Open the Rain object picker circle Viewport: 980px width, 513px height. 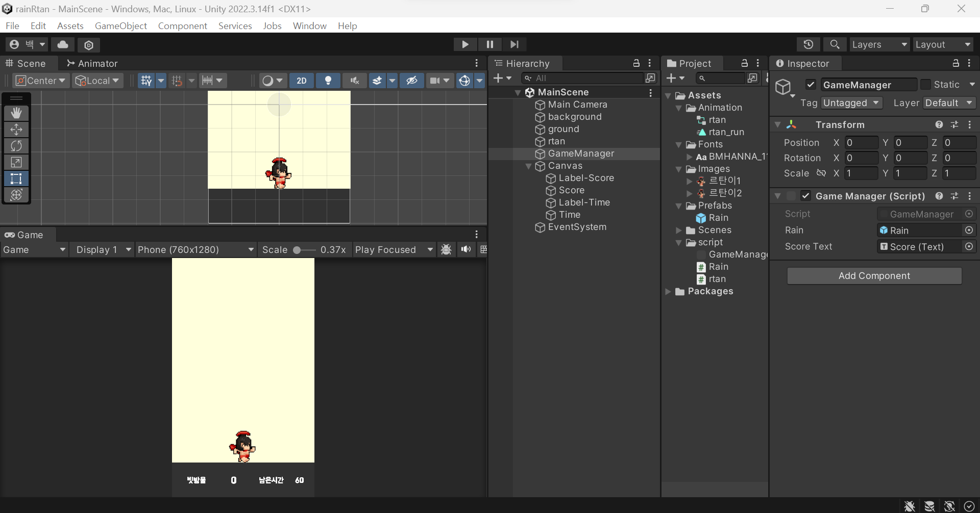click(969, 230)
